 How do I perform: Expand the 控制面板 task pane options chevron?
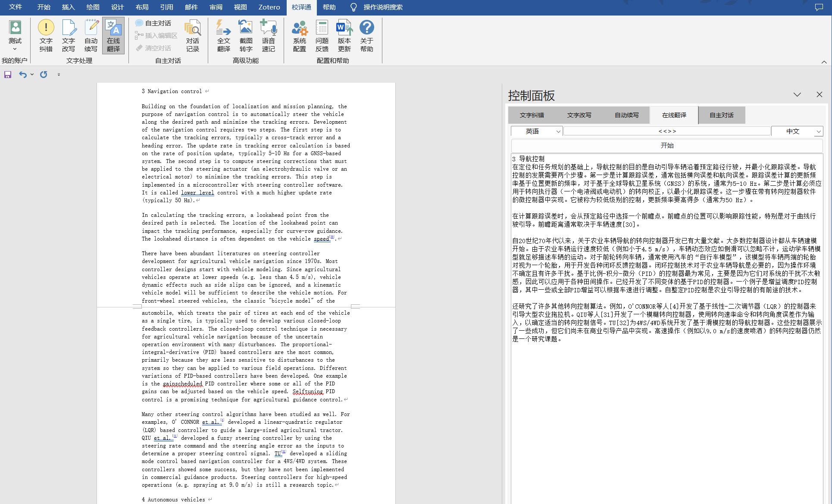click(x=797, y=94)
